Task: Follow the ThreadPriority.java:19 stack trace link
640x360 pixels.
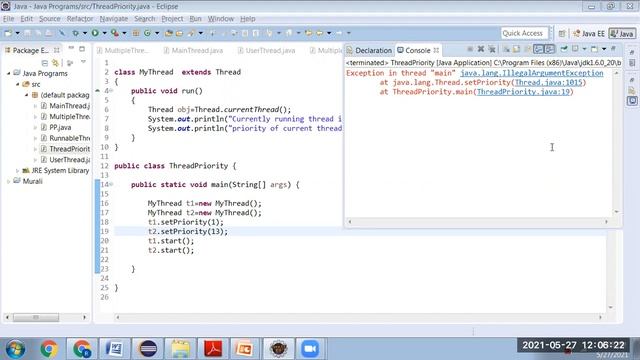Action: pos(523,92)
